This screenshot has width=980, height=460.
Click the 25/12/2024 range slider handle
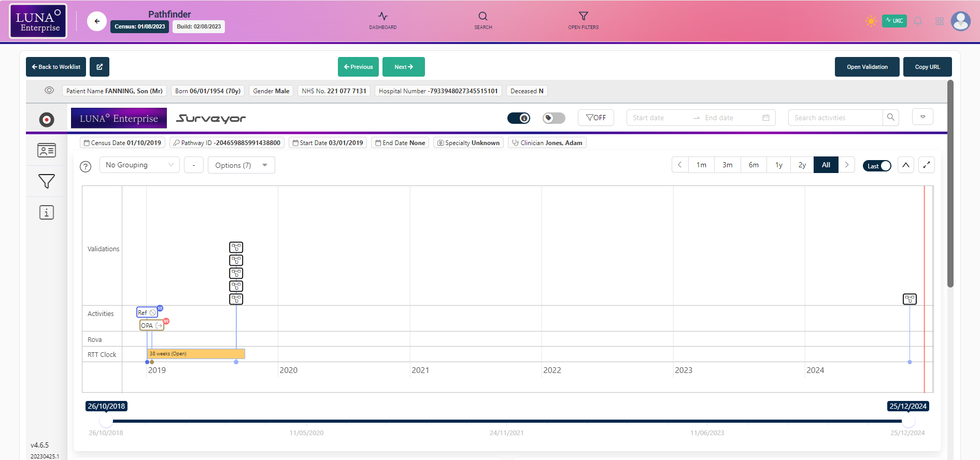(x=908, y=421)
